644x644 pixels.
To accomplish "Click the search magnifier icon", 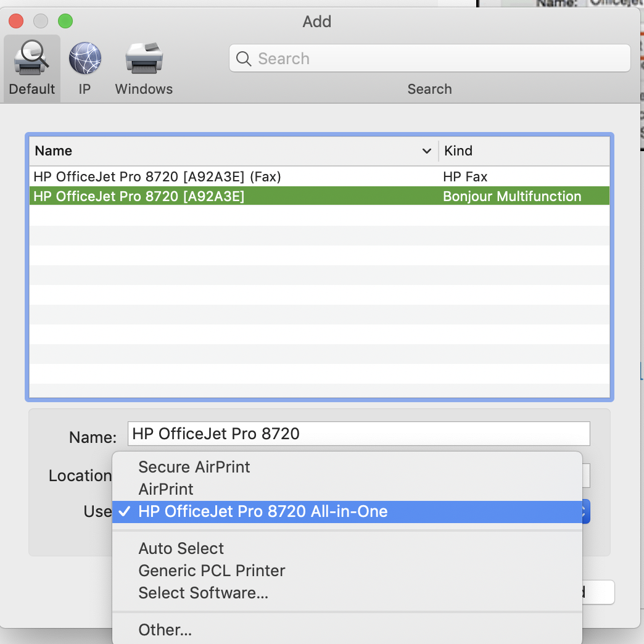I will pyautogui.click(x=244, y=58).
